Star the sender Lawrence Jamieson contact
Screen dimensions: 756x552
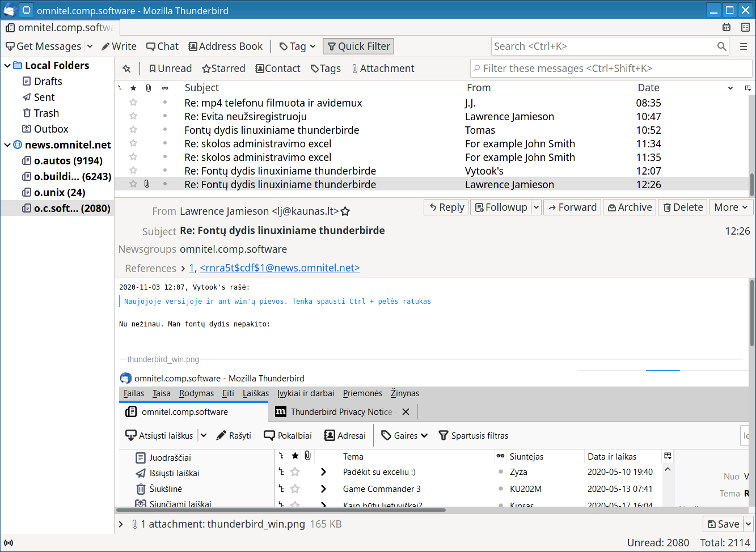pos(345,211)
